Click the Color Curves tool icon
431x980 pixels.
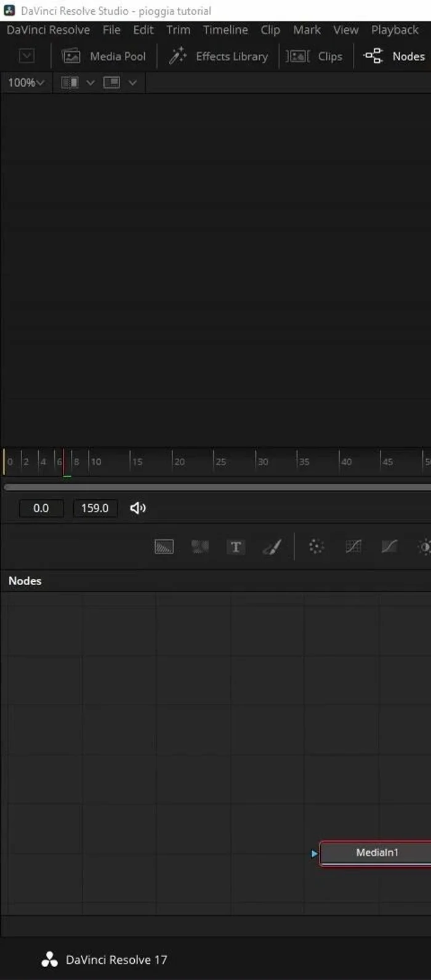[353, 547]
